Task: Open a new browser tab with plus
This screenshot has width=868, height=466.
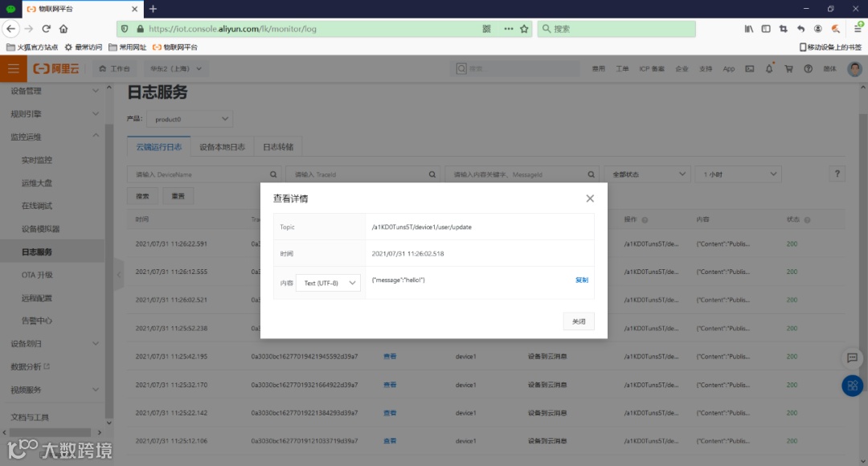Action: click(x=154, y=9)
